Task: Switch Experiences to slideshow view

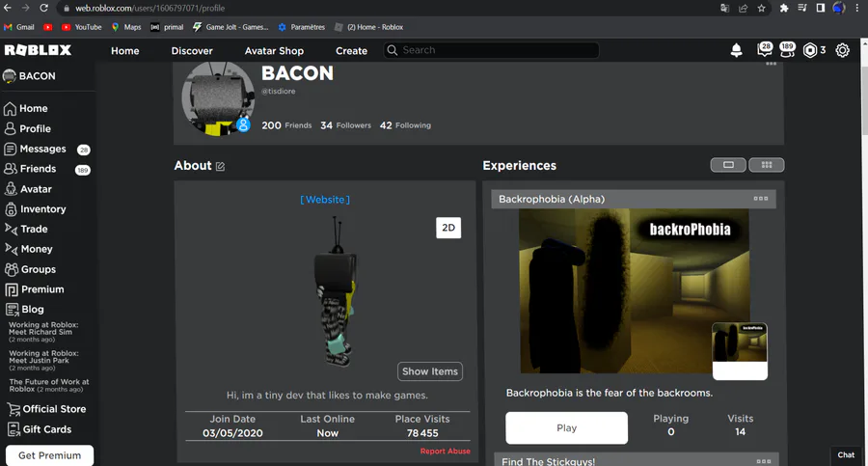Action: tap(728, 165)
